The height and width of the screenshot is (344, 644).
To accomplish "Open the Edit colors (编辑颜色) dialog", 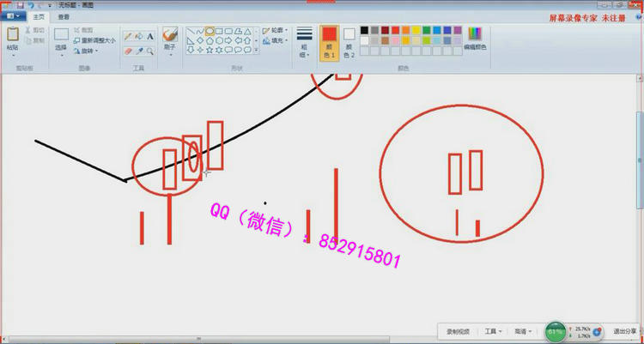I will click(x=474, y=37).
